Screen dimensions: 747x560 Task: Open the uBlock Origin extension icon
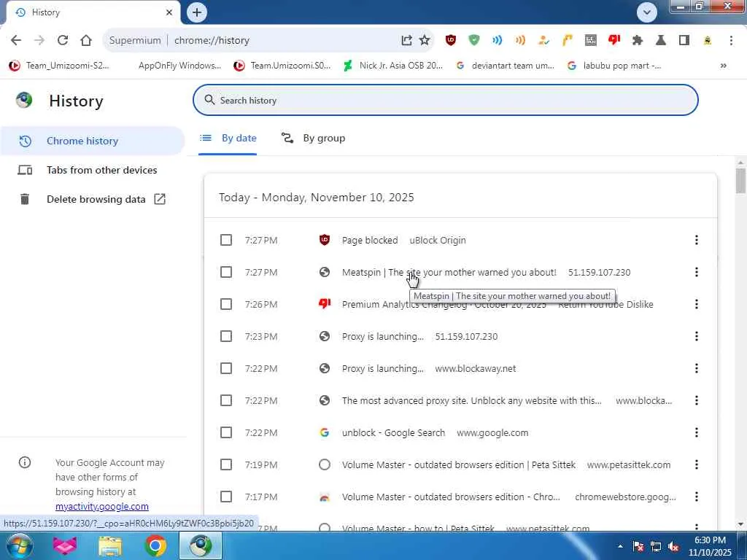click(x=450, y=41)
